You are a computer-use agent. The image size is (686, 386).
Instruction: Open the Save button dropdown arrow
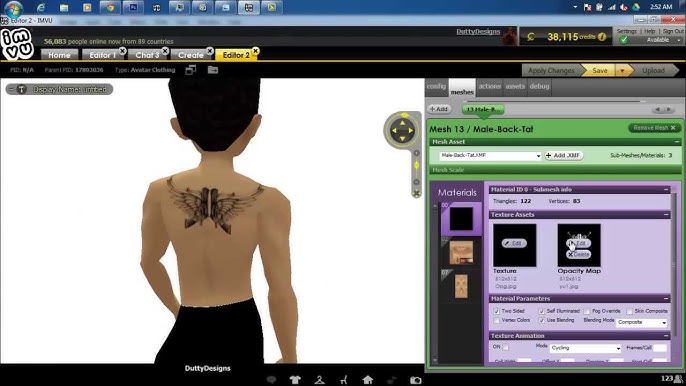click(x=622, y=70)
